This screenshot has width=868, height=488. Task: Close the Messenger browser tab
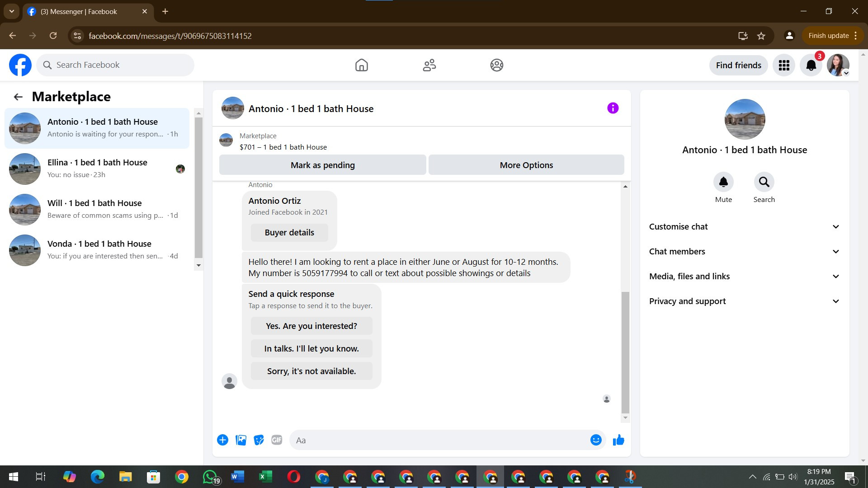tap(145, 11)
